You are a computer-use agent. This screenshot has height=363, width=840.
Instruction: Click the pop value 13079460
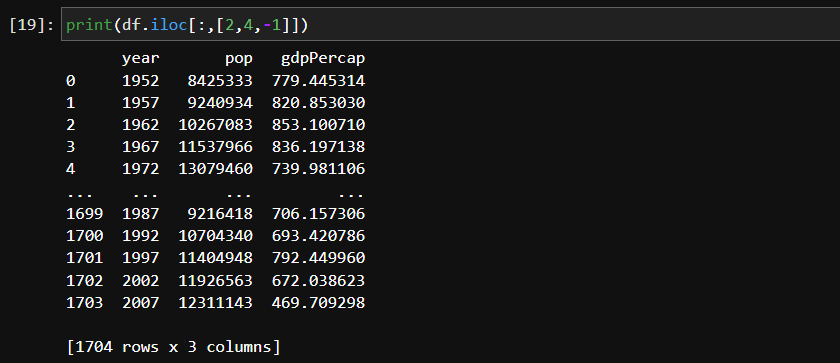click(x=215, y=169)
